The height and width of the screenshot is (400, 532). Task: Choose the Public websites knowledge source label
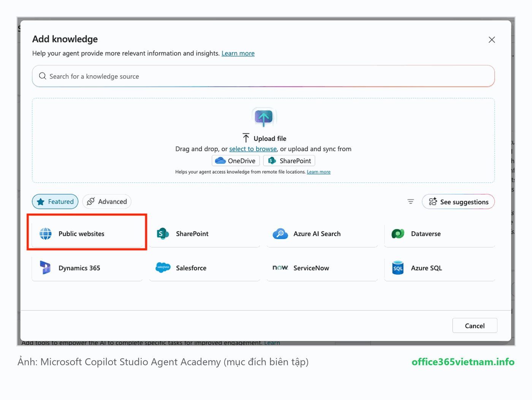point(81,234)
